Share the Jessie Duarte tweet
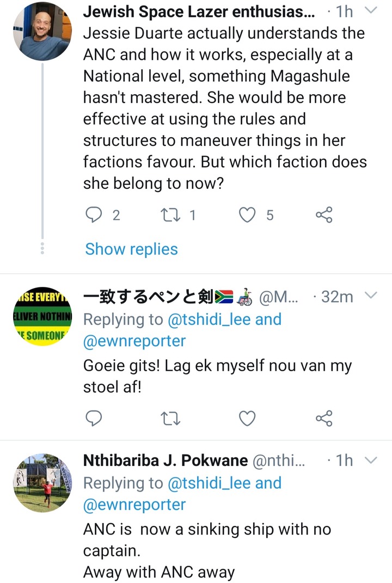The image size is (392, 583). [x=324, y=215]
